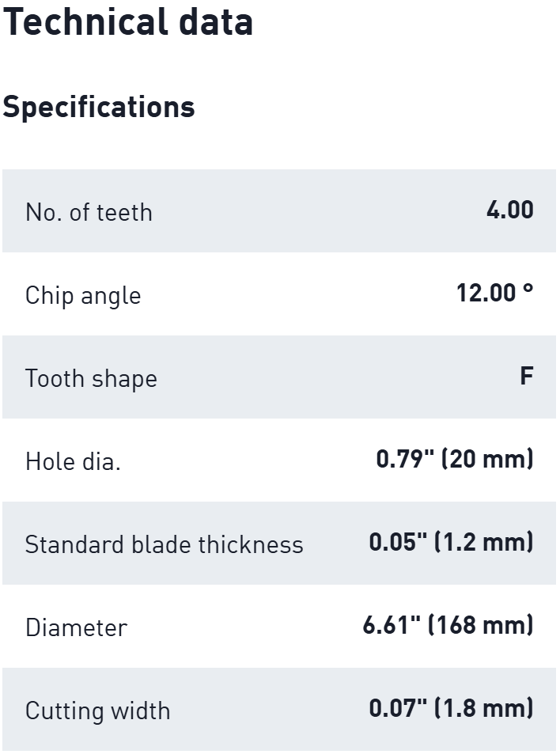Click the 4.00 teeth count value
The height and width of the screenshot is (754, 560).
coord(509,210)
